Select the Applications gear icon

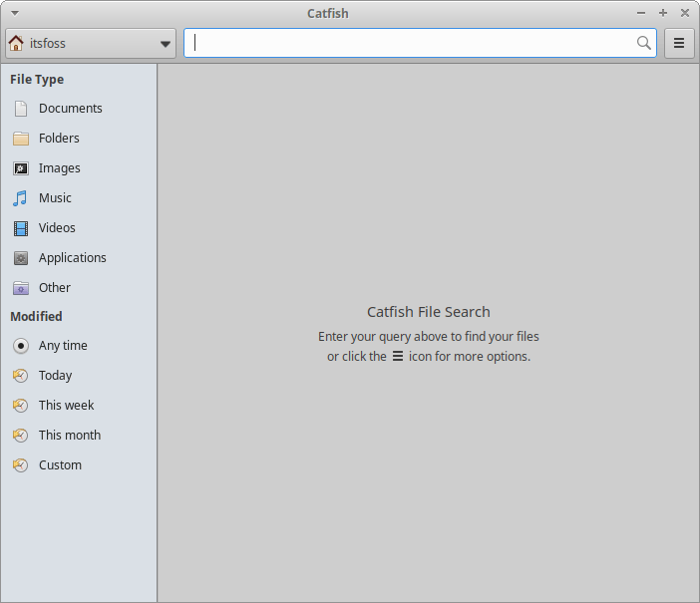pyautogui.click(x=21, y=258)
